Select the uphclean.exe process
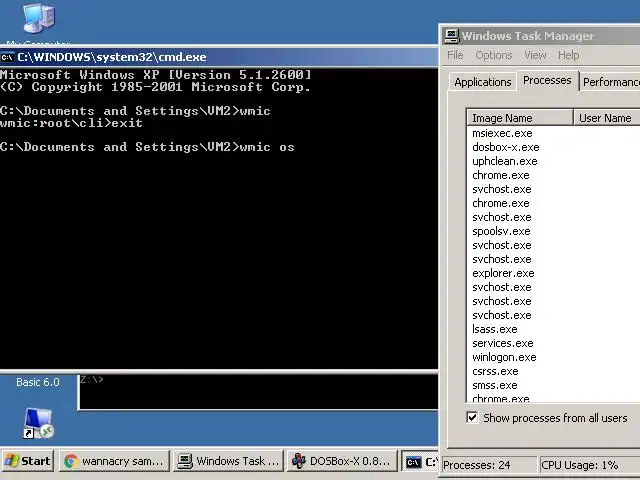The height and width of the screenshot is (480, 640). coord(504,161)
